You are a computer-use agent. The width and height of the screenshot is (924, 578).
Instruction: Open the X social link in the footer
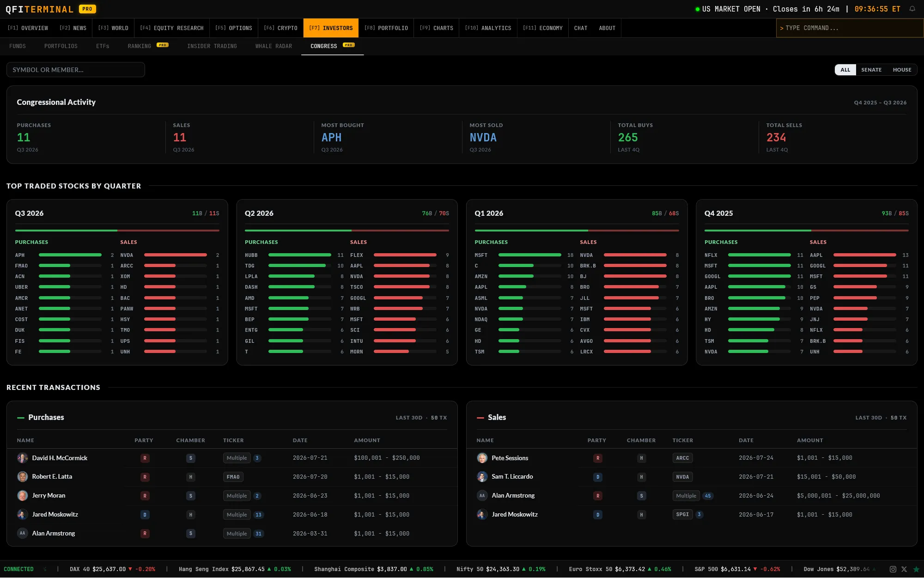point(904,569)
